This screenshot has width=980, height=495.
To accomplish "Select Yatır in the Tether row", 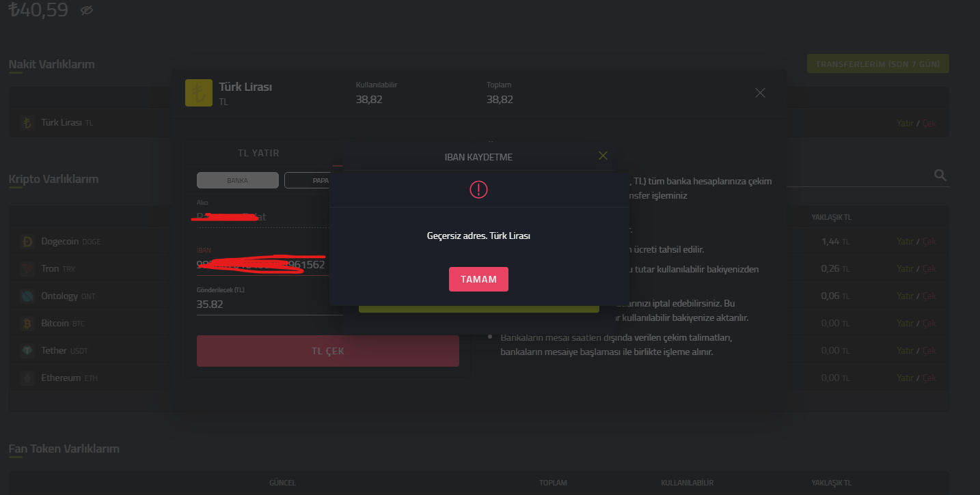I will [x=905, y=351].
